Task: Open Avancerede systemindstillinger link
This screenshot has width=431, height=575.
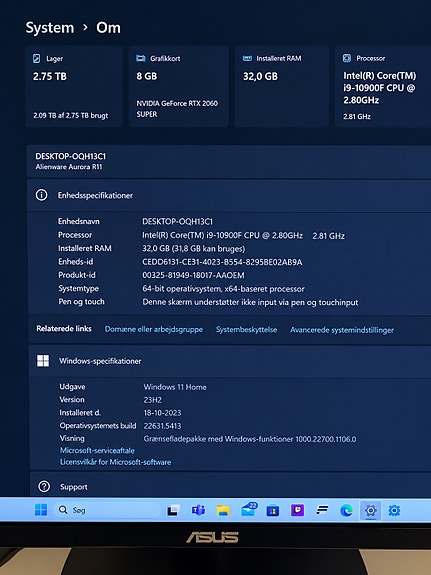Action: pyautogui.click(x=342, y=330)
